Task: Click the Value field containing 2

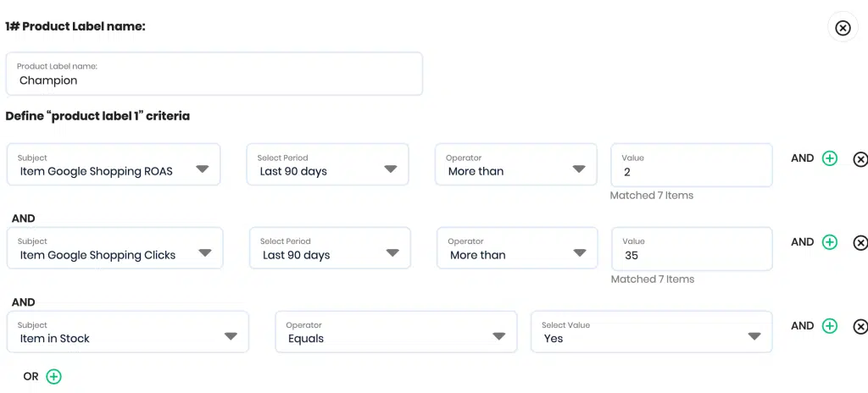Action: click(692, 165)
